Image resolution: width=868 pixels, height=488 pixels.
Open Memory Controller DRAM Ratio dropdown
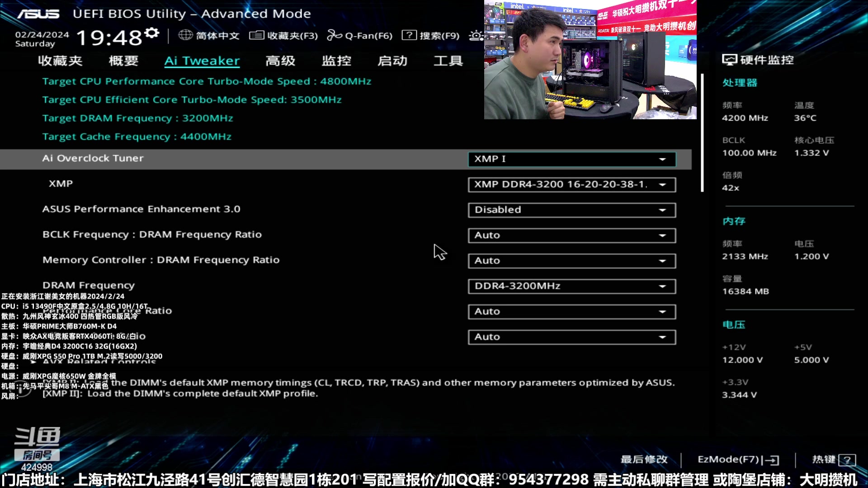coord(571,261)
